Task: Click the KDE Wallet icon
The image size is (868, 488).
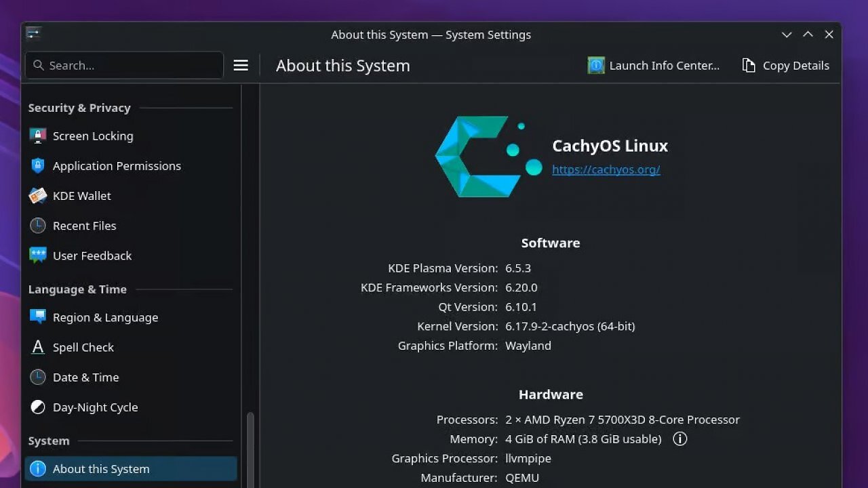Action: (38, 195)
